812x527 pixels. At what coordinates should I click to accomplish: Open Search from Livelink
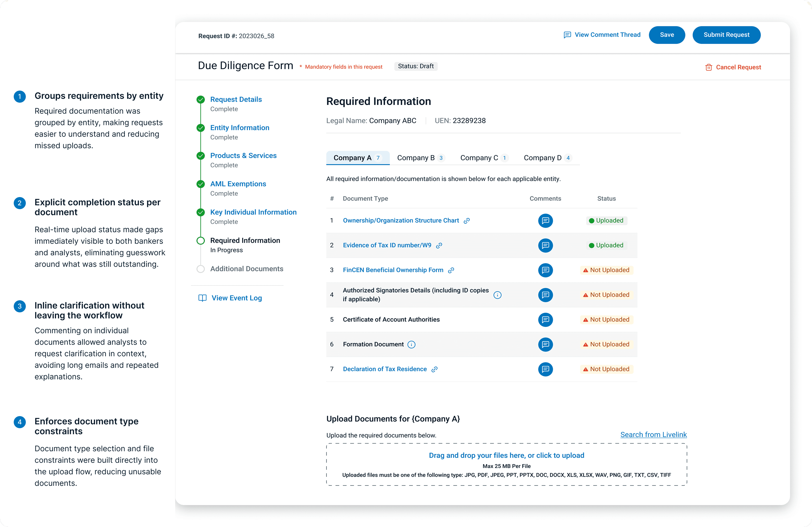(653, 435)
